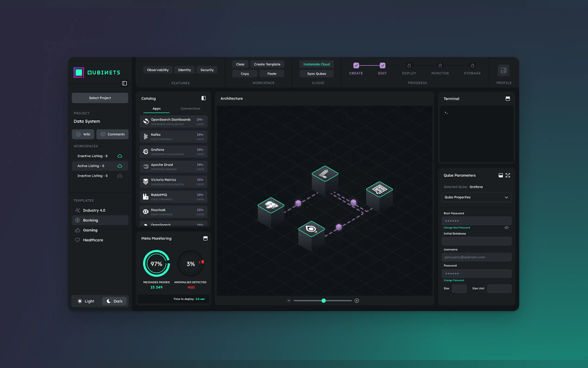Click the Instantiate Cloud button
The width and height of the screenshot is (588, 368).
coord(316,64)
